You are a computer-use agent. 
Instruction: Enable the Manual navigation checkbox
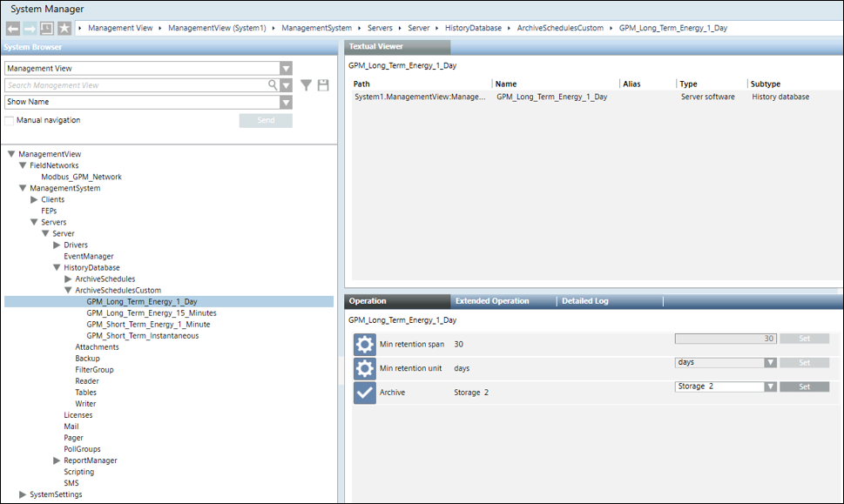pyautogui.click(x=10, y=120)
